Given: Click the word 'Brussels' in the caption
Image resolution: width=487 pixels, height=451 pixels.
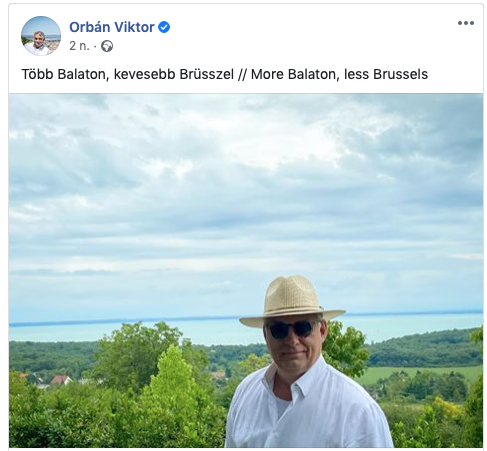Looking at the screenshot, I should coord(400,74).
